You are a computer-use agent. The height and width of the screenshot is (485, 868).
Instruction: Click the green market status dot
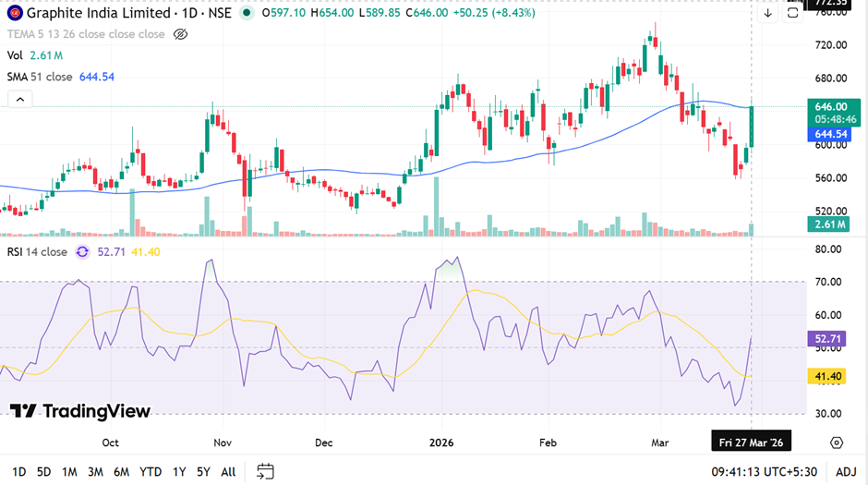point(246,14)
